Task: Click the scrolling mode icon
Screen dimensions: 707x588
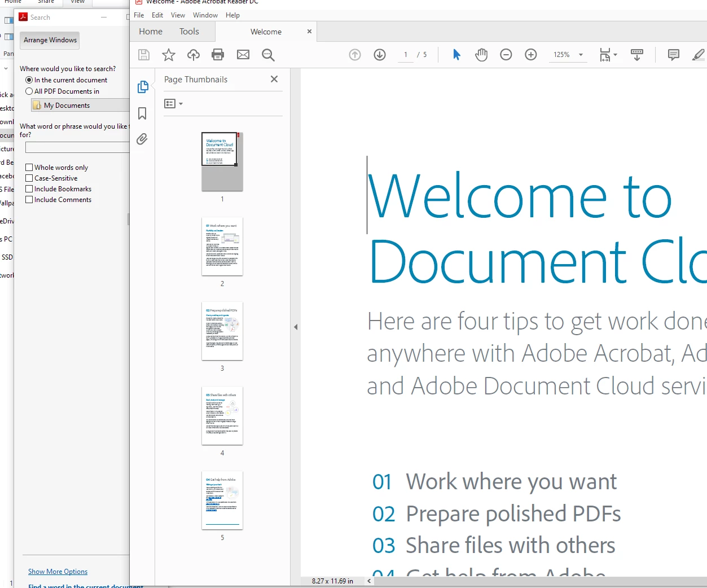Action: click(x=637, y=55)
